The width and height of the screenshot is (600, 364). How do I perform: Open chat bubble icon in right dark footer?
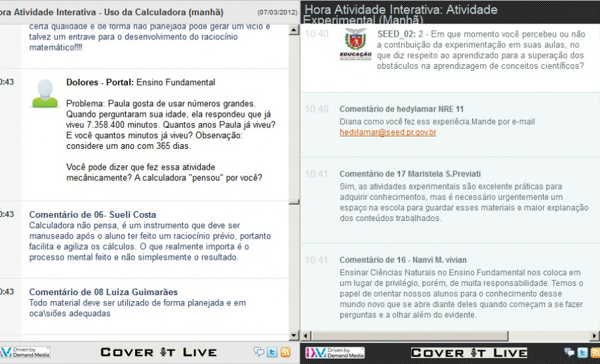pyautogui.click(x=570, y=352)
